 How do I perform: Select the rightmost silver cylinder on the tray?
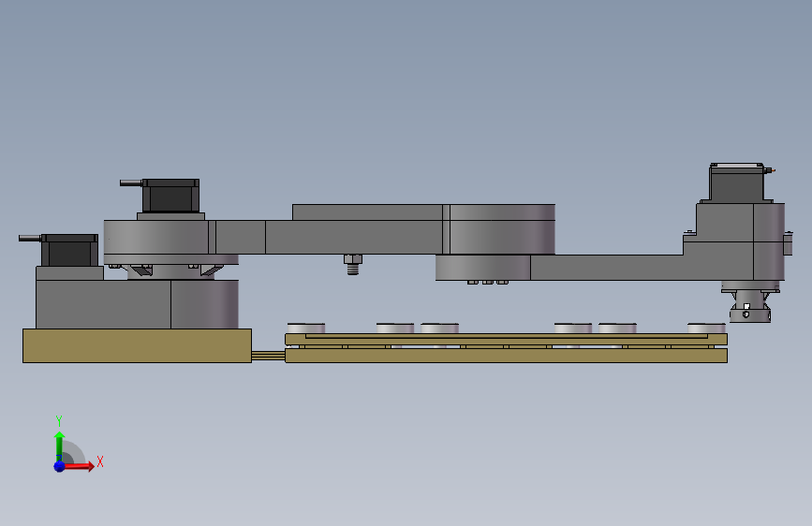[x=706, y=329]
